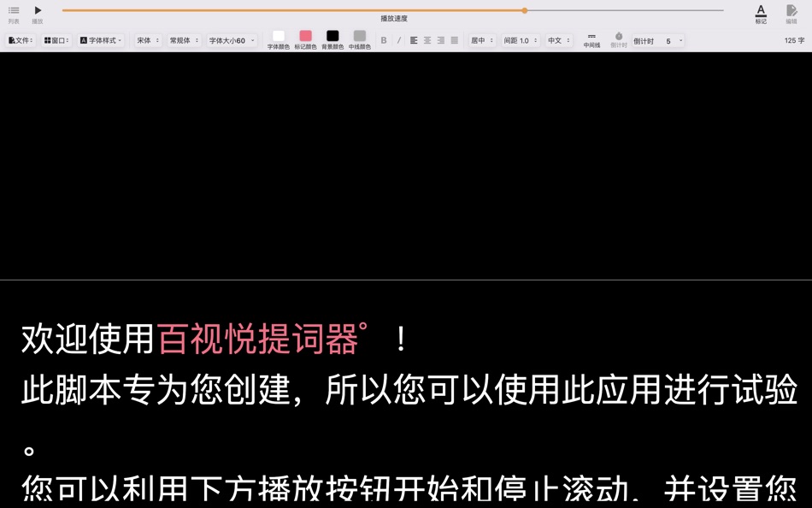
Task: Click the 125 字 character count
Action: (x=794, y=40)
